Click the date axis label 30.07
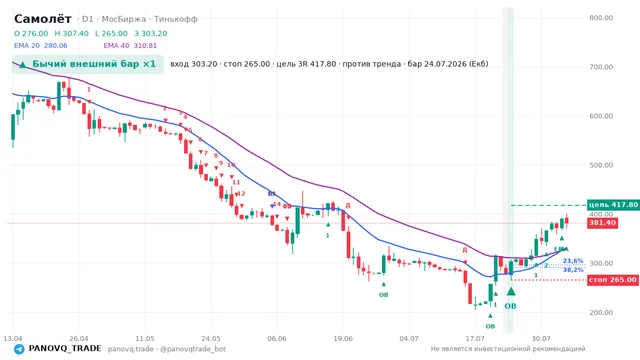Viewport: 640px width, 360px height. (x=541, y=339)
